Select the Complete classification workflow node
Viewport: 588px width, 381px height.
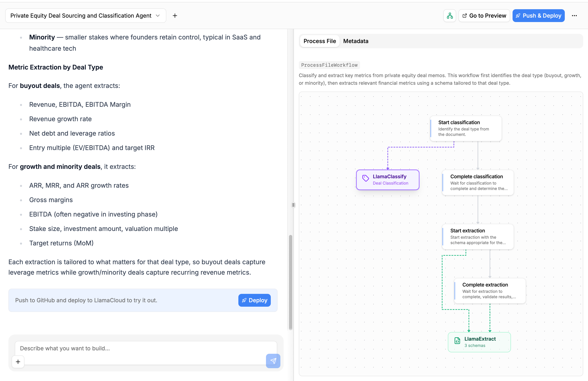478,182
